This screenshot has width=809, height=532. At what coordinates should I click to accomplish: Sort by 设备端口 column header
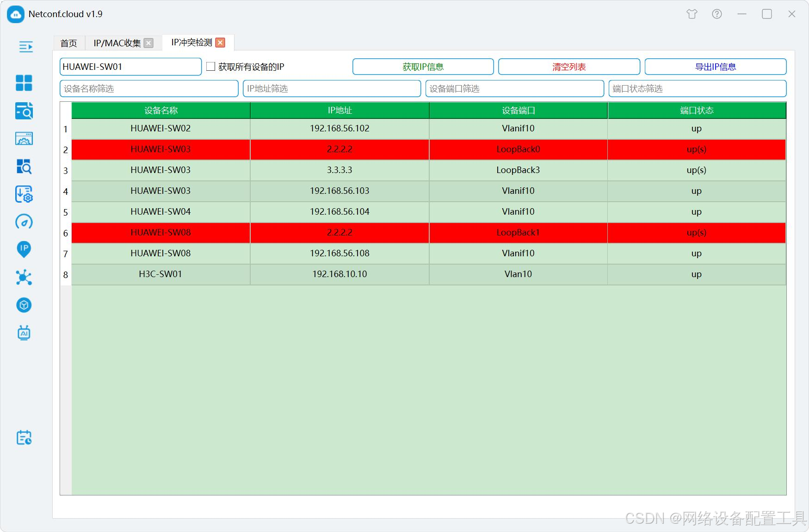pyautogui.click(x=519, y=110)
